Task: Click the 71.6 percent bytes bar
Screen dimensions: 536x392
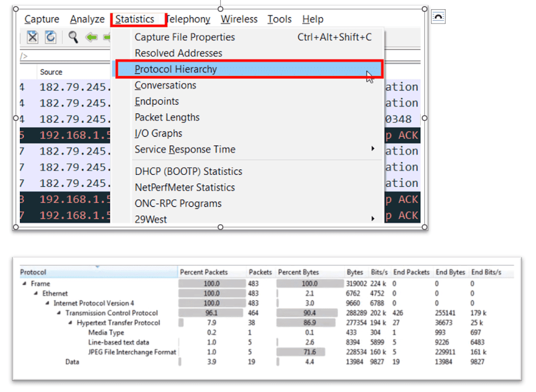Action: click(x=301, y=352)
